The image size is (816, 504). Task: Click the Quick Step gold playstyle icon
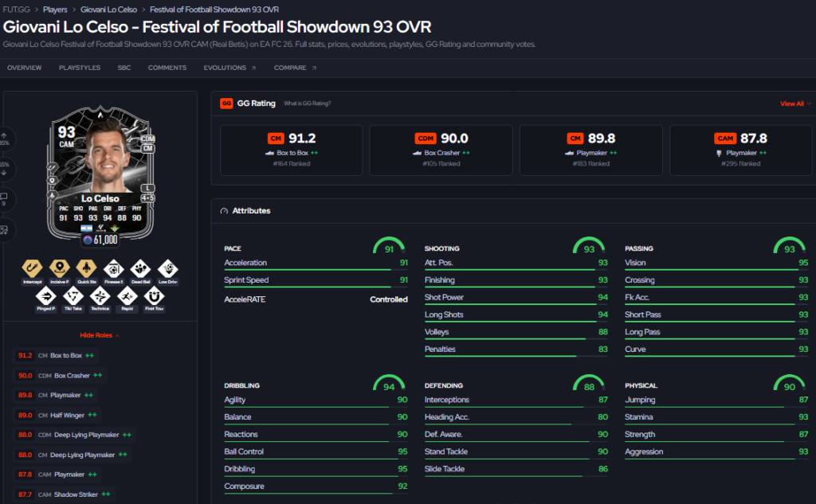coord(86,268)
